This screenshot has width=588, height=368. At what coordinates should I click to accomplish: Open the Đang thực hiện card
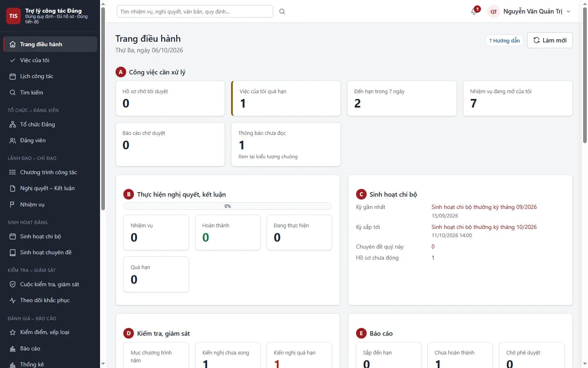[299, 232]
